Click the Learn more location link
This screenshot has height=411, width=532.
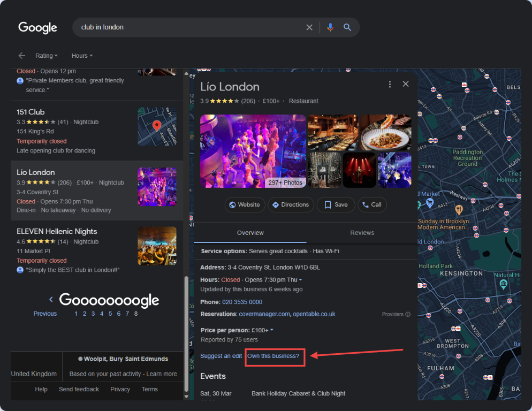pyautogui.click(x=162, y=374)
